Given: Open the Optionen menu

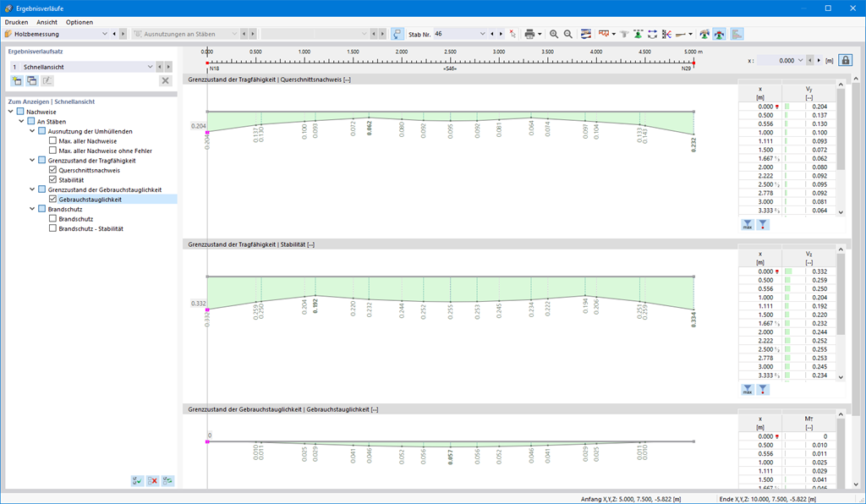Looking at the screenshot, I should coord(79,22).
